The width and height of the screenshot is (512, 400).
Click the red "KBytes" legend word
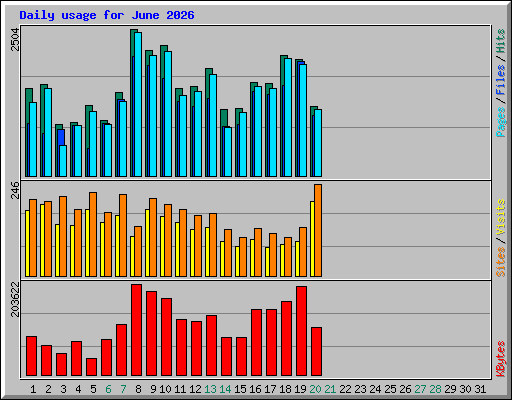tap(500, 359)
